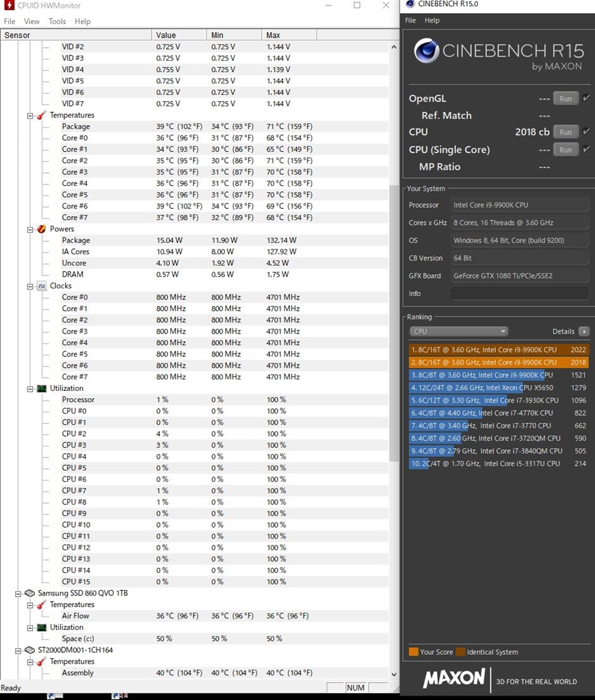The width and height of the screenshot is (595, 700).
Task: Collapse the CPU Temperatures tree node
Action: click(x=30, y=116)
